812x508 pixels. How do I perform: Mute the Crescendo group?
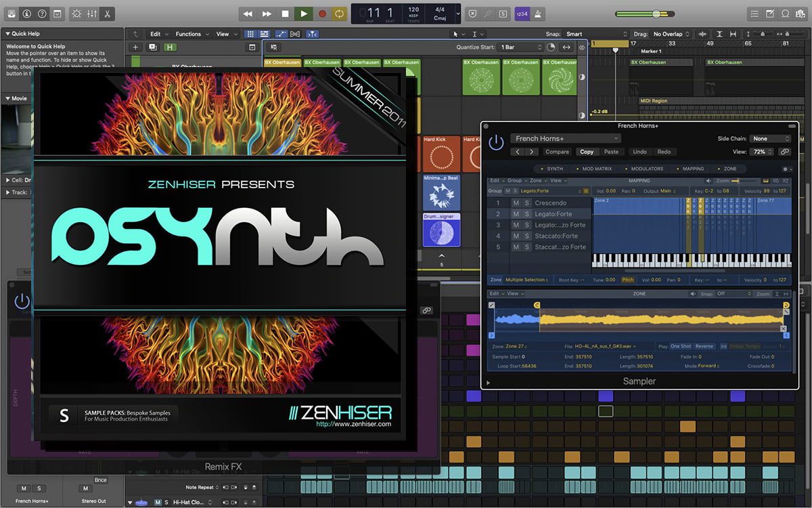[516, 203]
